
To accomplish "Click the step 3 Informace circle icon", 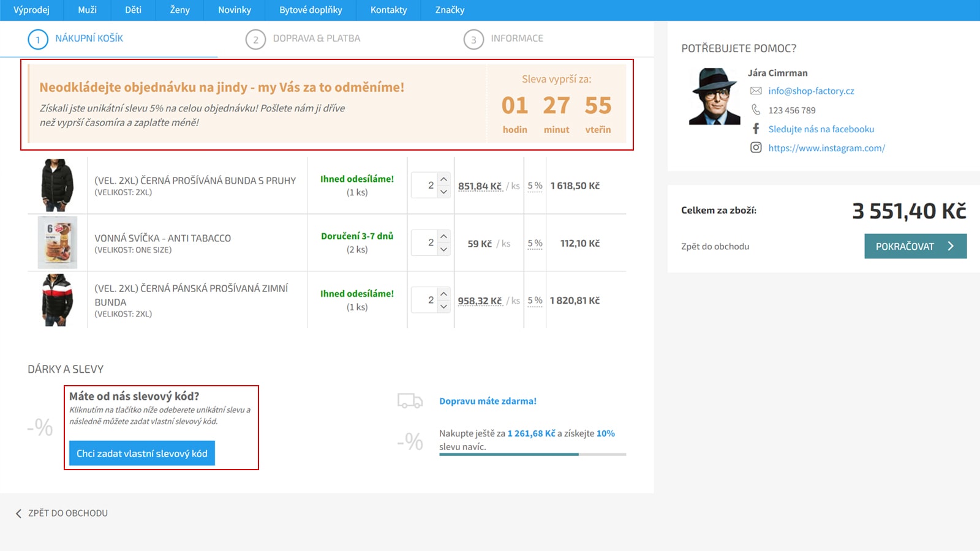I will pyautogui.click(x=473, y=40).
